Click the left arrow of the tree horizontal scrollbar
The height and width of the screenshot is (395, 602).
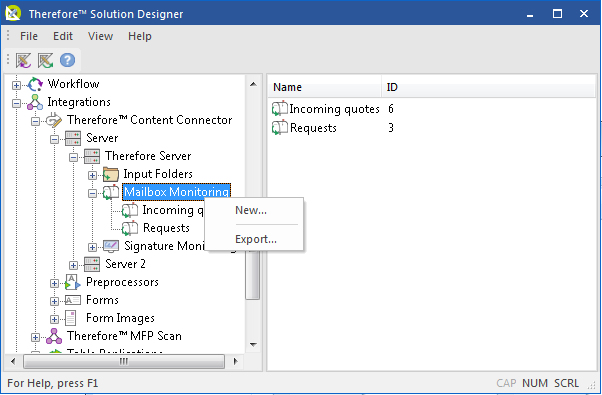coord(13,361)
